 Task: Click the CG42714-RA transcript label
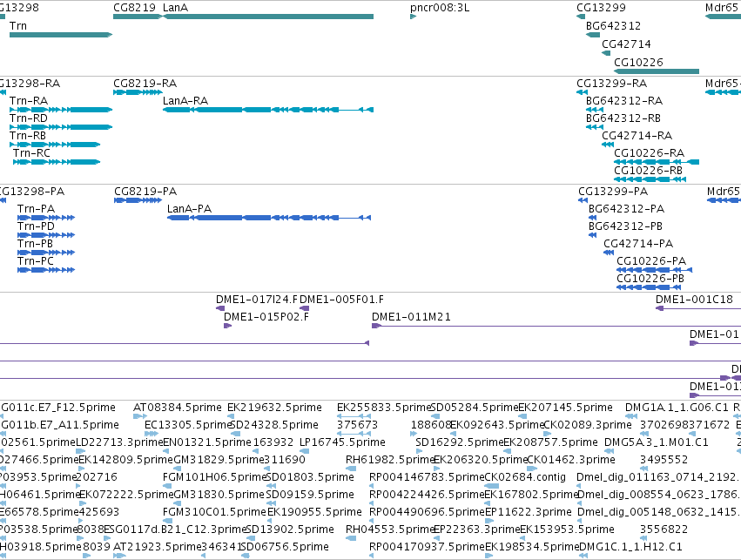click(x=637, y=136)
